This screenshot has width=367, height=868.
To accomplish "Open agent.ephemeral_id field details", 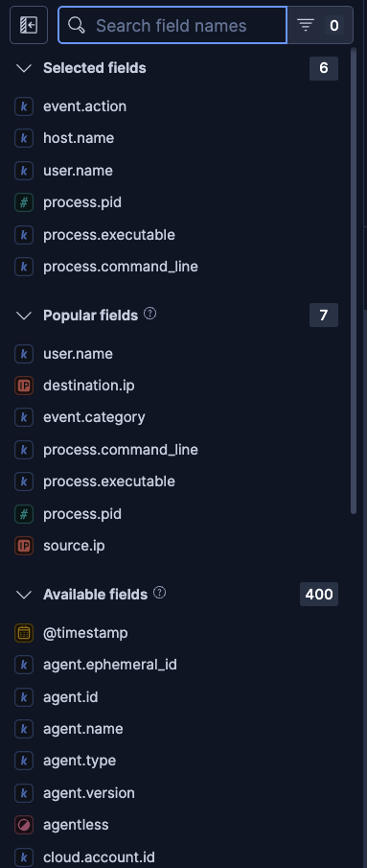I will (x=110, y=665).
